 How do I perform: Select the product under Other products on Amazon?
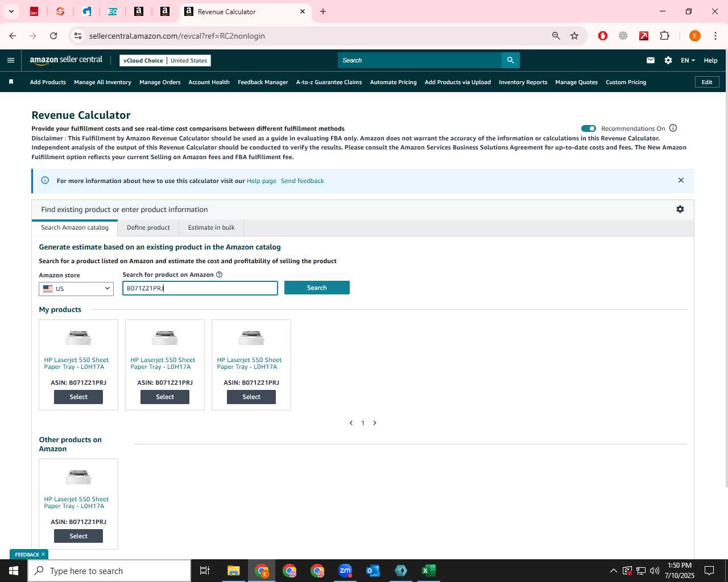click(x=78, y=536)
